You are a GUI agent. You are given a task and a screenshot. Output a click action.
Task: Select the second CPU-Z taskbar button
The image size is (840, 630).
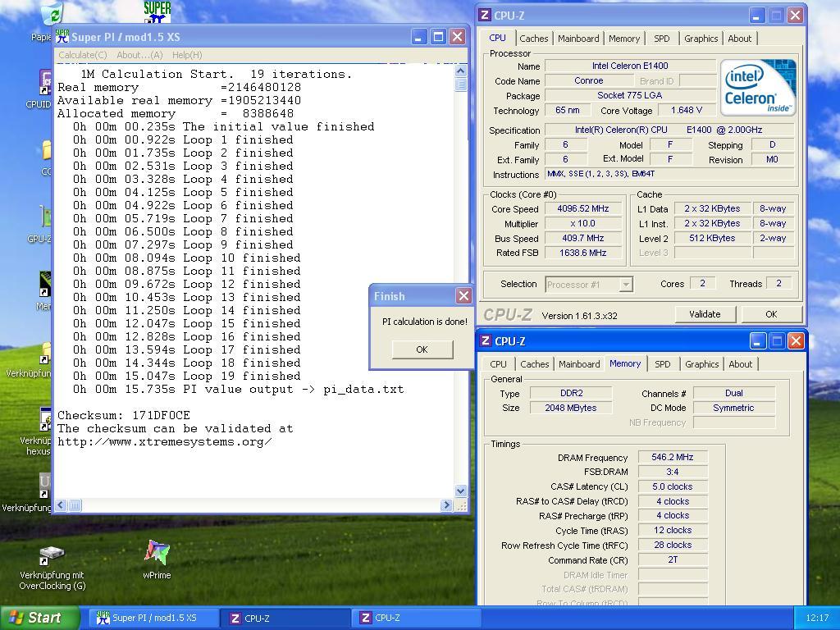415,618
